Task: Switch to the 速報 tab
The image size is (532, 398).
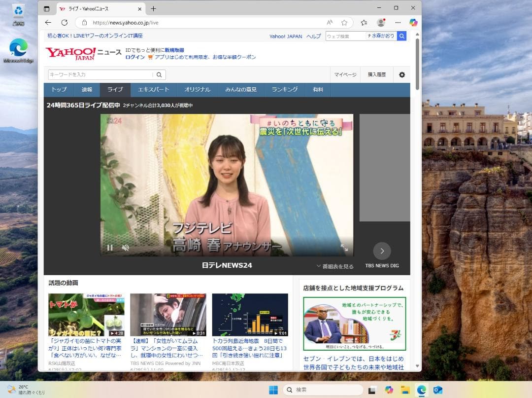Action: 87,89
